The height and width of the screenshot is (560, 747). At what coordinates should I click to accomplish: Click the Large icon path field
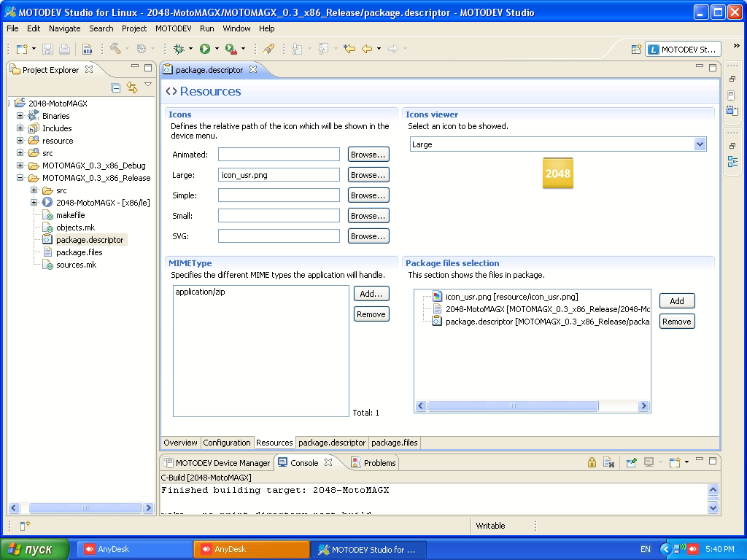(x=279, y=175)
